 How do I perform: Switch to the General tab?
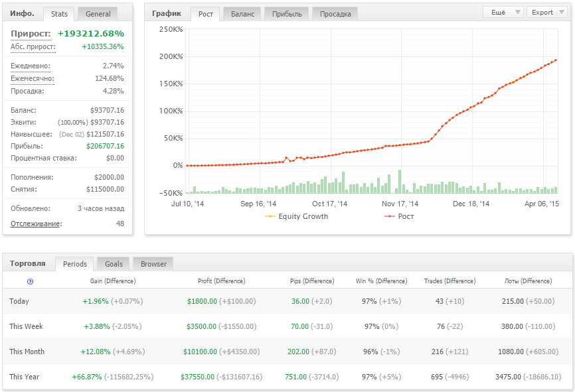click(x=98, y=14)
